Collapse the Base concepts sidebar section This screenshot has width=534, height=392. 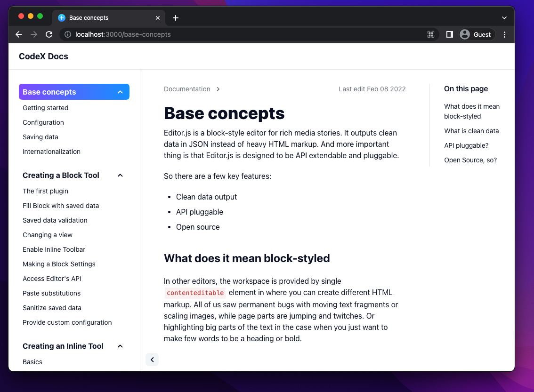click(x=120, y=92)
